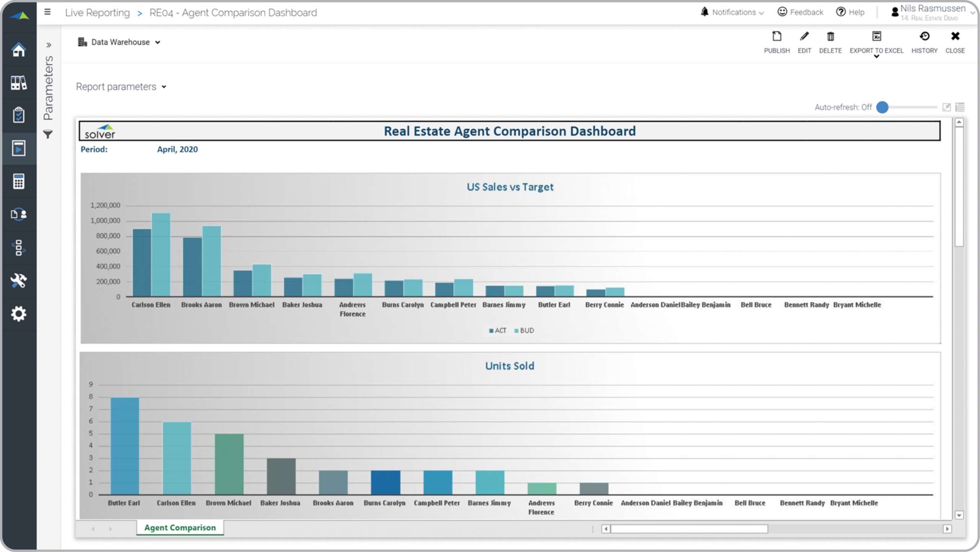
Task: Toggle the grid view icon beside Auto-refresh
Action: pyautogui.click(x=960, y=107)
